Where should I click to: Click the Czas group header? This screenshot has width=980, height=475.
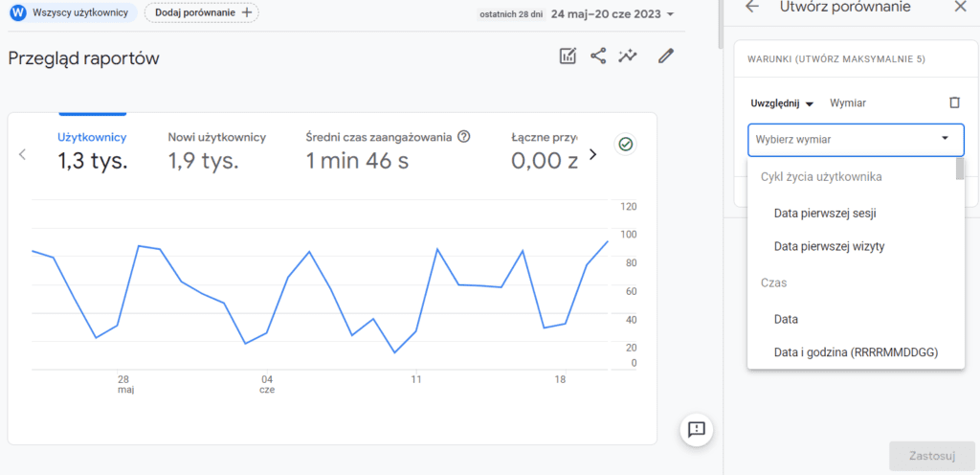click(773, 283)
